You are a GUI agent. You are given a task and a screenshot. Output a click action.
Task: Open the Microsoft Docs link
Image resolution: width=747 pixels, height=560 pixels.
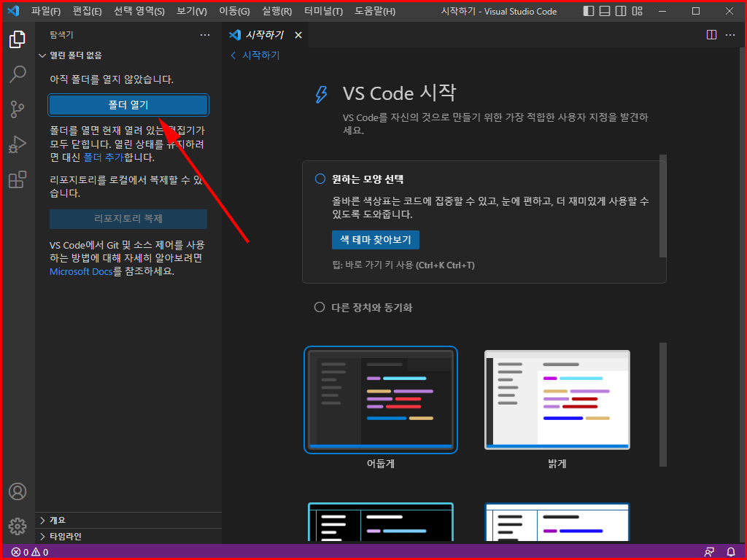coord(81,271)
